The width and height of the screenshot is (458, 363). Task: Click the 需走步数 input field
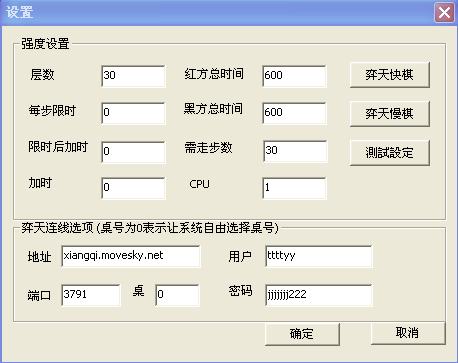295,151
